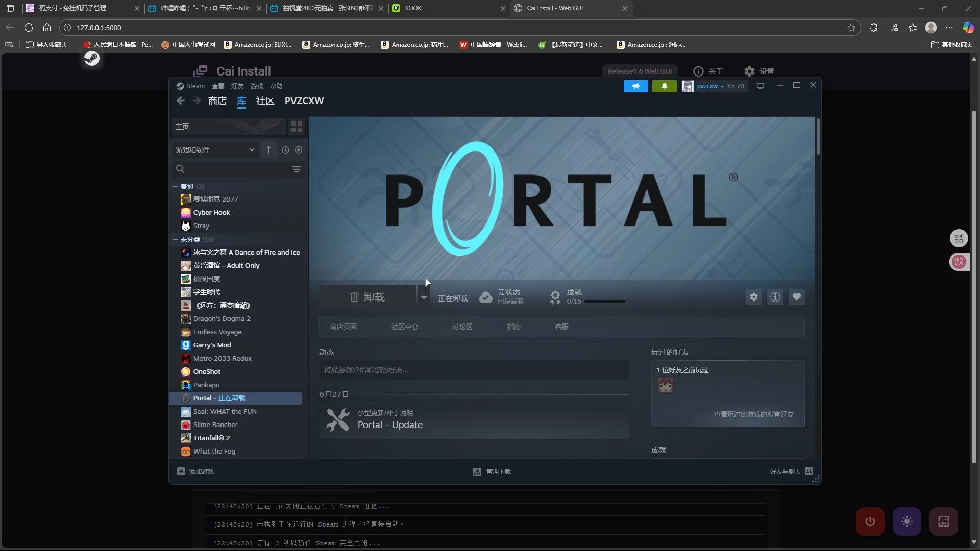Image resolution: width=980 pixels, height=551 pixels.
Task: Toggle theme with purple sun button
Action: [907, 521]
